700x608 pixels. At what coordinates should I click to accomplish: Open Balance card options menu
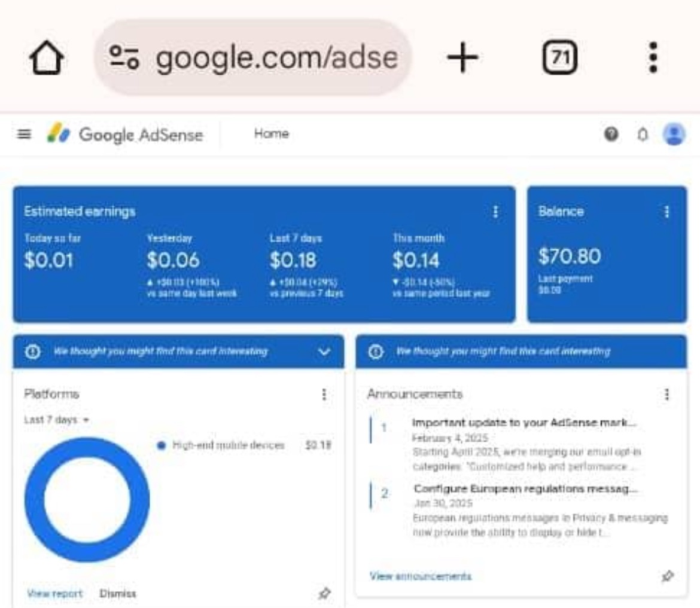click(666, 212)
